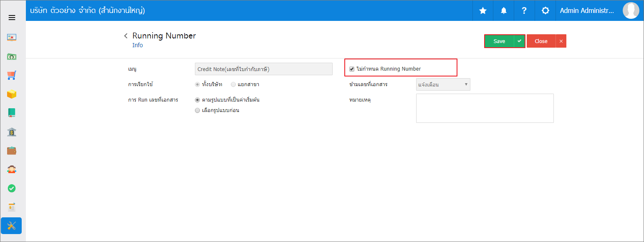Select the แยกสาขา radio option
644x242 pixels.
(x=233, y=84)
